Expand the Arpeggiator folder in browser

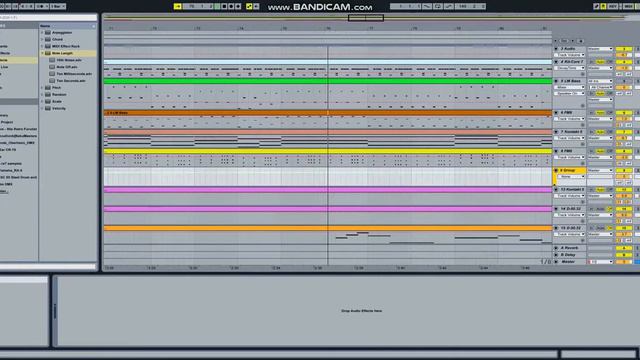click(42, 32)
